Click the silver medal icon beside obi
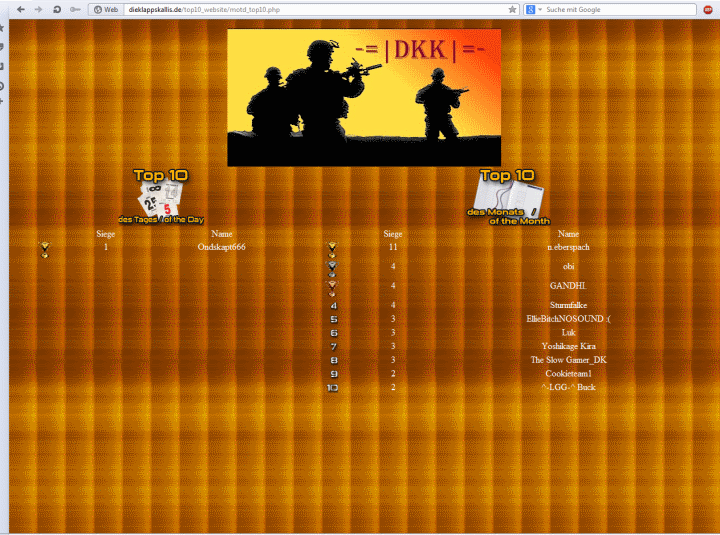 [x=333, y=267]
